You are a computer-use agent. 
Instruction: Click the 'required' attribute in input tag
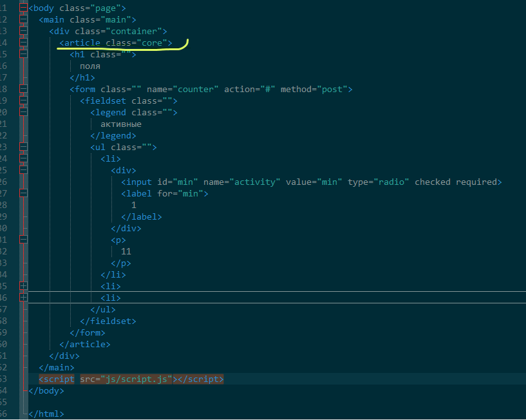click(x=476, y=182)
